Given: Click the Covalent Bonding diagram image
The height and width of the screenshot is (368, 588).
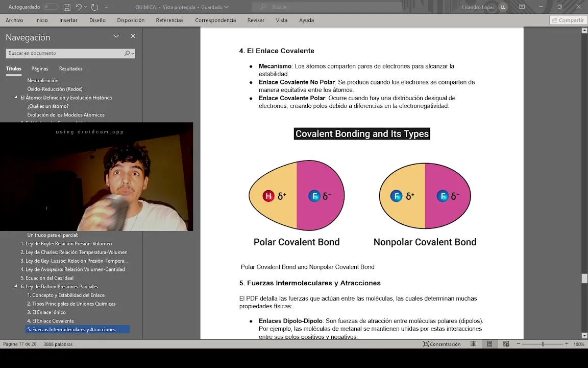Looking at the screenshot, I should point(362,188).
